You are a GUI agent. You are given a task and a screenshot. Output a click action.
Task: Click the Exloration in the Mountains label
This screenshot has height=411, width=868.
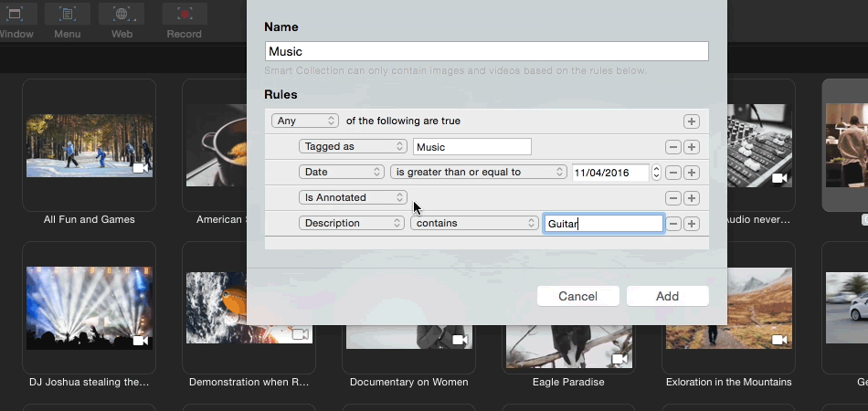point(728,383)
